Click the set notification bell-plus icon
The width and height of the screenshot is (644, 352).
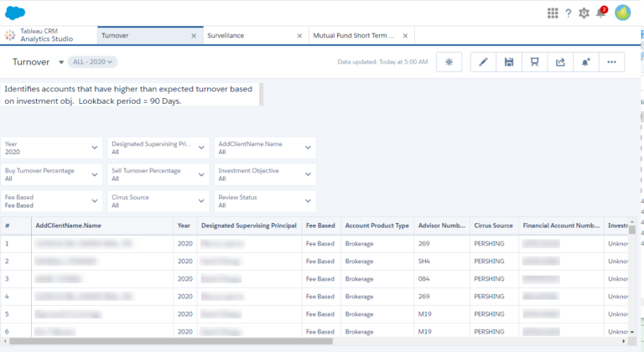pyautogui.click(x=585, y=62)
